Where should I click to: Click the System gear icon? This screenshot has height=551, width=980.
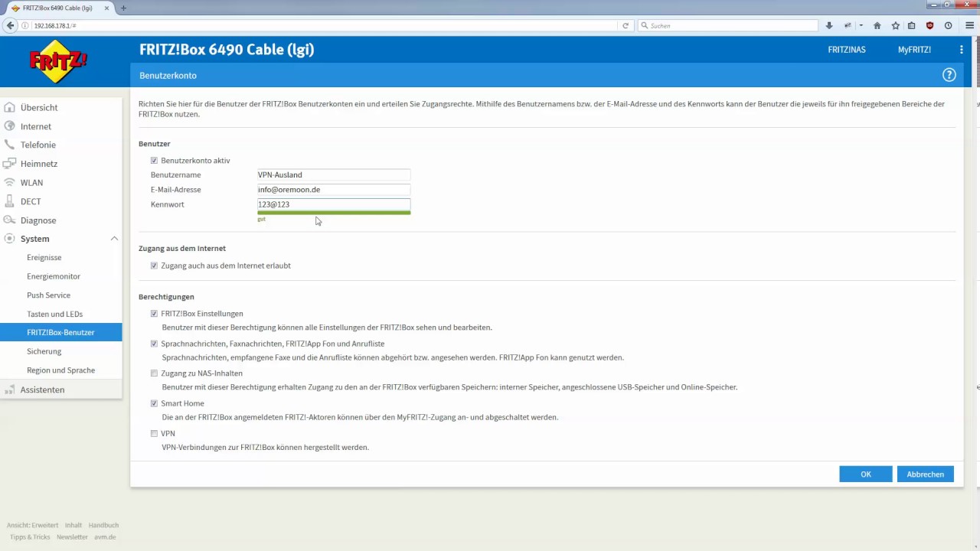point(9,239)
